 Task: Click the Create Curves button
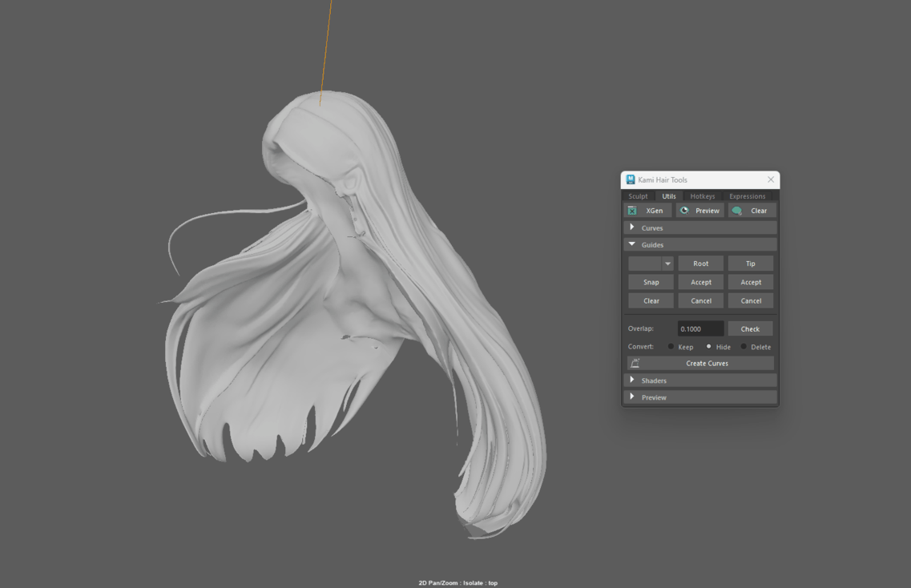click(x=701, y=363)
